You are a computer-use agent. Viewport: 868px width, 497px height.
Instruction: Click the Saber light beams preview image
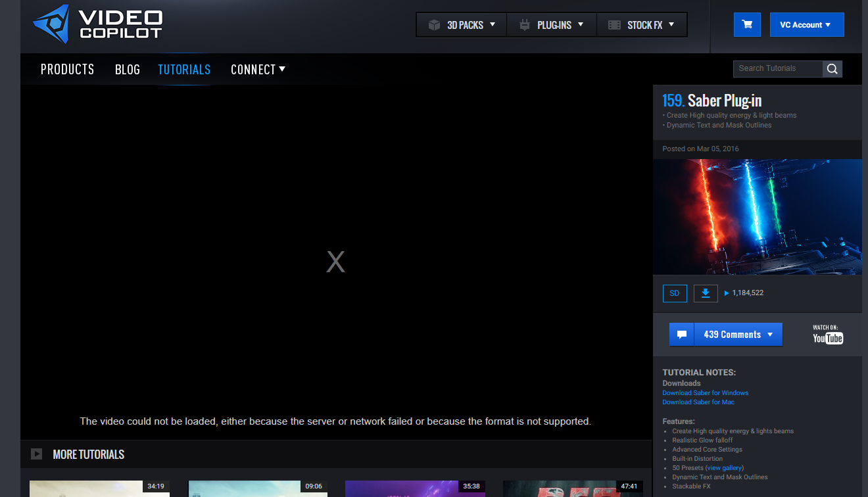coord(758,217)
